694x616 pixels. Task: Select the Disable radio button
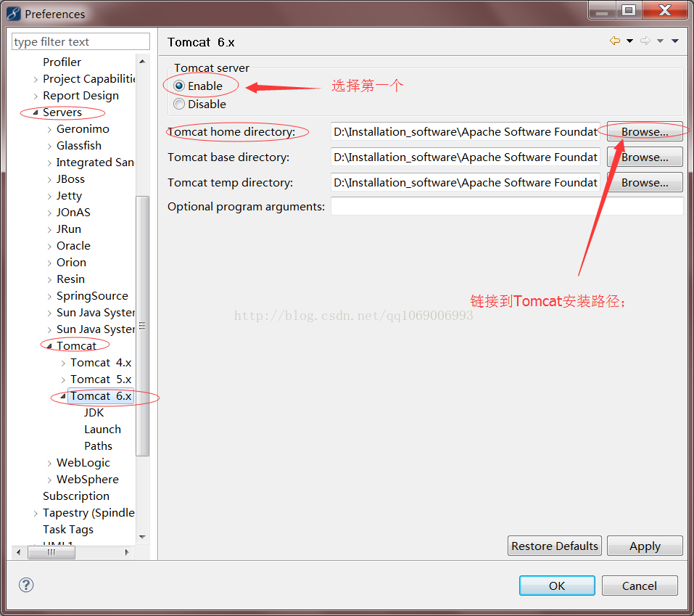click(x=179, y=104)
